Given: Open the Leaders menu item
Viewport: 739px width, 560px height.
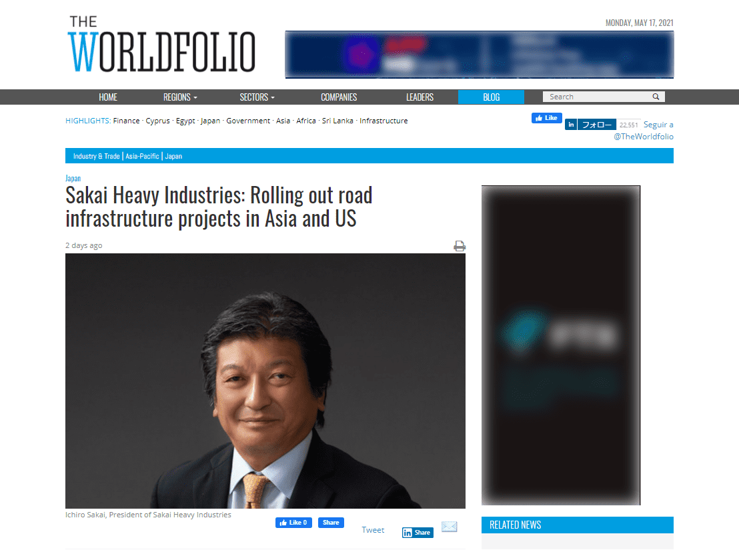Looking at the screenshot, I should pos(420,97).
